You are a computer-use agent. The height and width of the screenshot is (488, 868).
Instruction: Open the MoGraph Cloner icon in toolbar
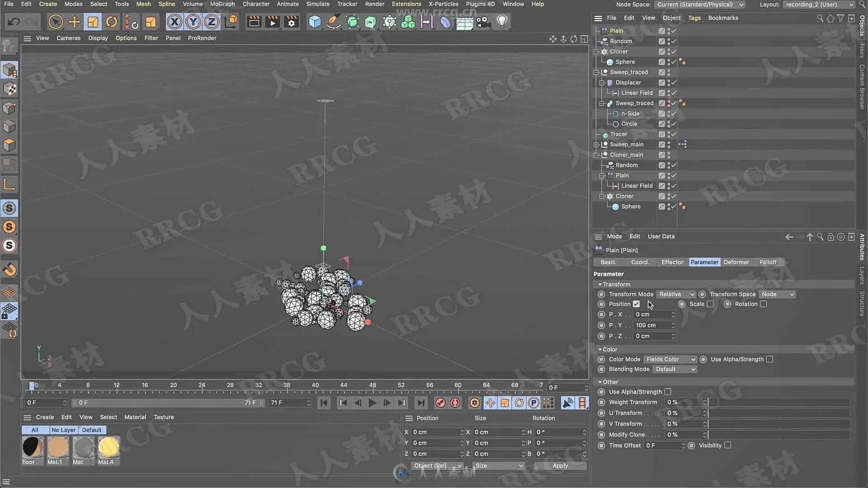(x=389, y=22)
